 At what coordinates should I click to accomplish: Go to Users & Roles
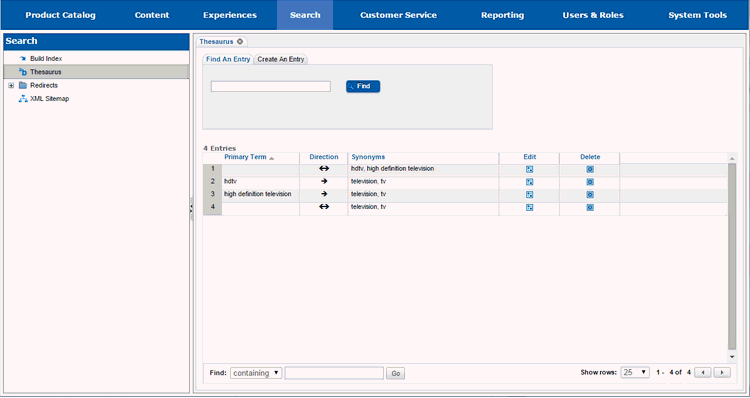[593, 15]
